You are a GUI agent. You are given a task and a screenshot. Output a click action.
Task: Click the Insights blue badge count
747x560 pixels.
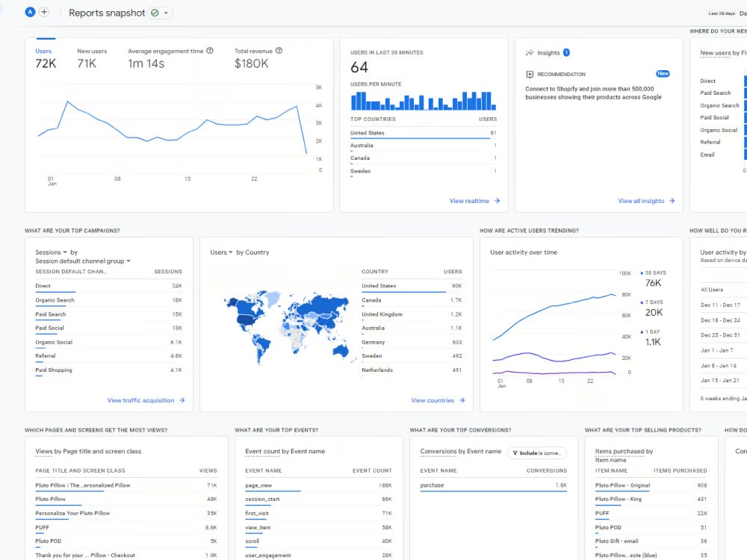pyautogui.click(x=566, y=52)
